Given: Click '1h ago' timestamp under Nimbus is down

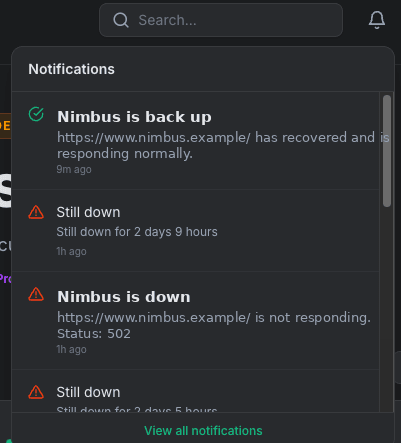Looking at the screenshot, I should 71,349.
